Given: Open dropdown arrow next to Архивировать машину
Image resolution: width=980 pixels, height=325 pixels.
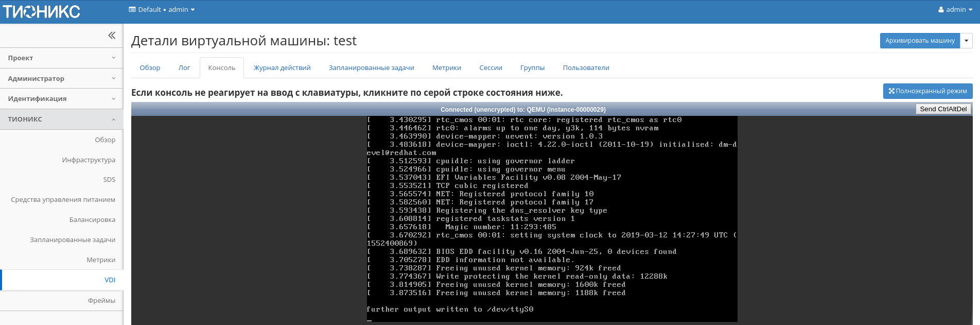Looking at the screenshot, I should pos(966,41).
